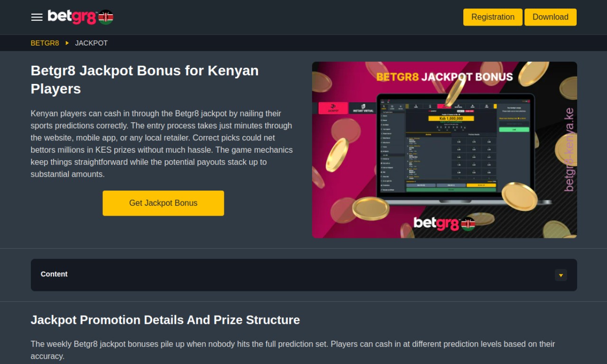
Task: Select the JACKPOT breadcrumb item
Action: click(92, 43)
